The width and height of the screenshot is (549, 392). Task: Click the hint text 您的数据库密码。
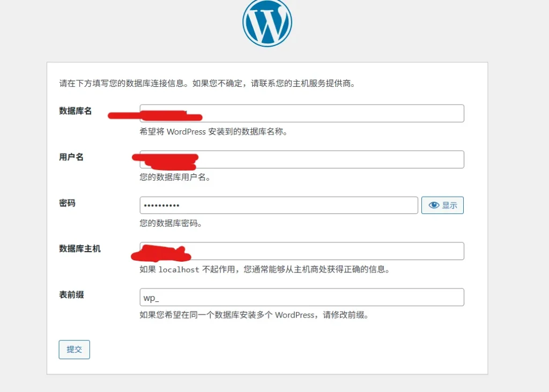171,223
